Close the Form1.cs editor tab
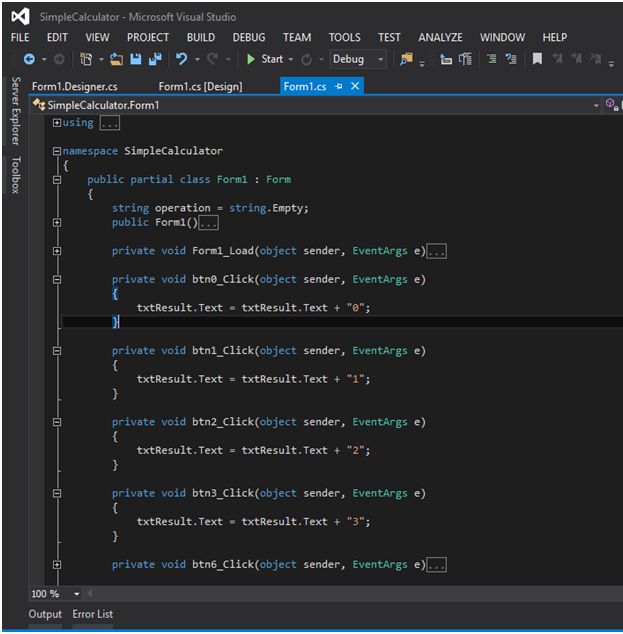The width and height of the screenshot is (623, 634). click(354, 87)
